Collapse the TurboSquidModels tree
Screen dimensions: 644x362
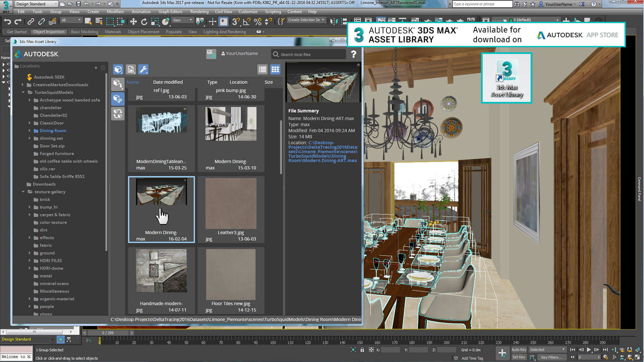pos(23,92)
